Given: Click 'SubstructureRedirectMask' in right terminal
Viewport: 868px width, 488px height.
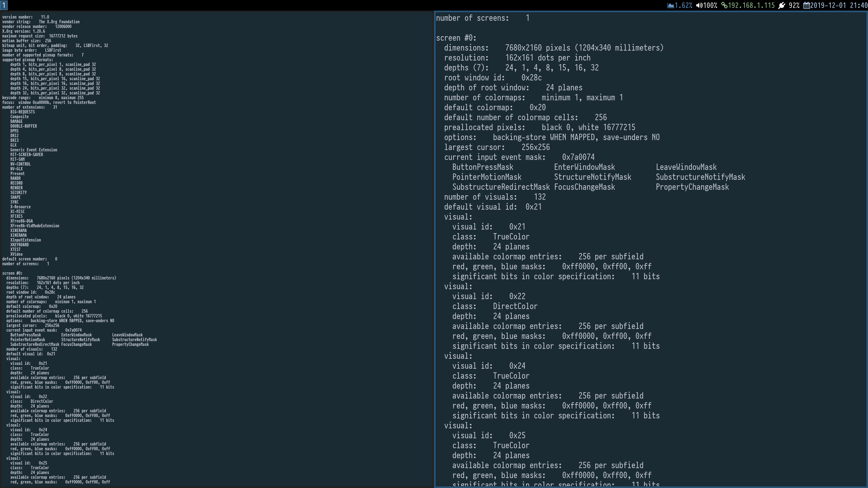Looking at the screenshot, I should tap(501, 187).
